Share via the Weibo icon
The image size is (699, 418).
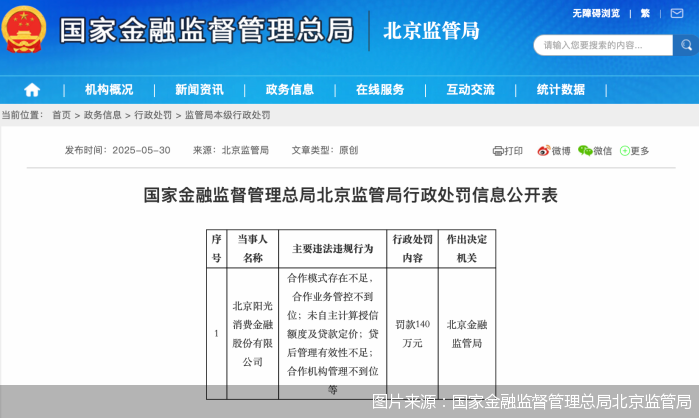click(543, 151)
